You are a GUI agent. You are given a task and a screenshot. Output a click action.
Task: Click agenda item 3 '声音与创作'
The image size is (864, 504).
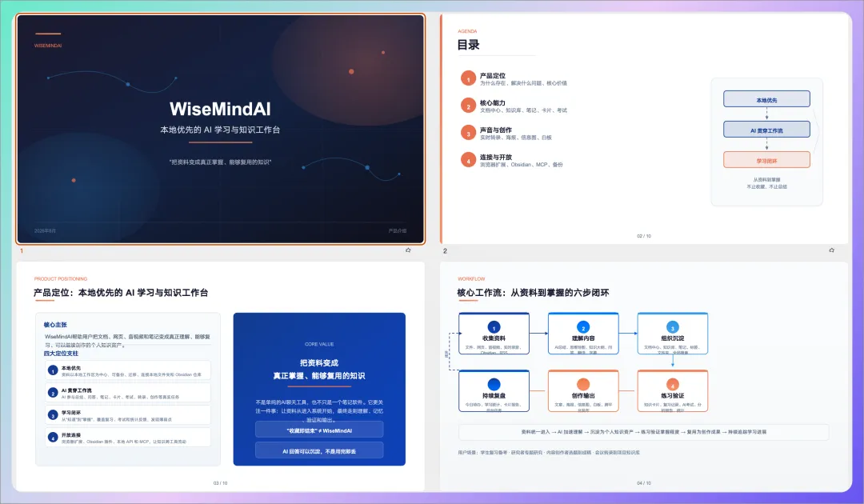point(506,133)
